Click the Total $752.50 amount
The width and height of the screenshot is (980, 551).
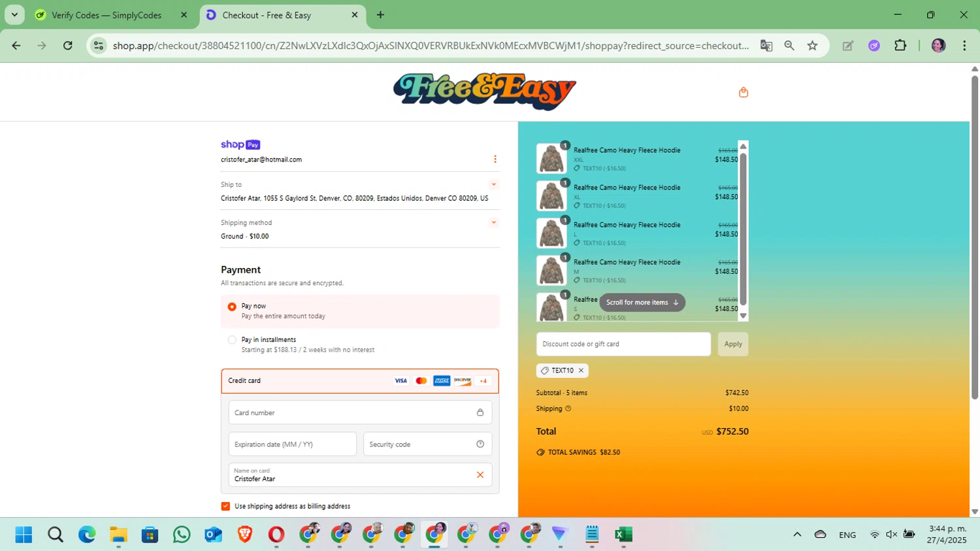[x=732, y=431]
